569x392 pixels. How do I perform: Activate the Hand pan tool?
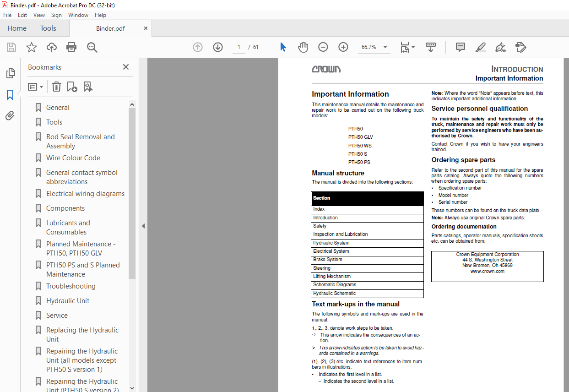coord(303,47)
